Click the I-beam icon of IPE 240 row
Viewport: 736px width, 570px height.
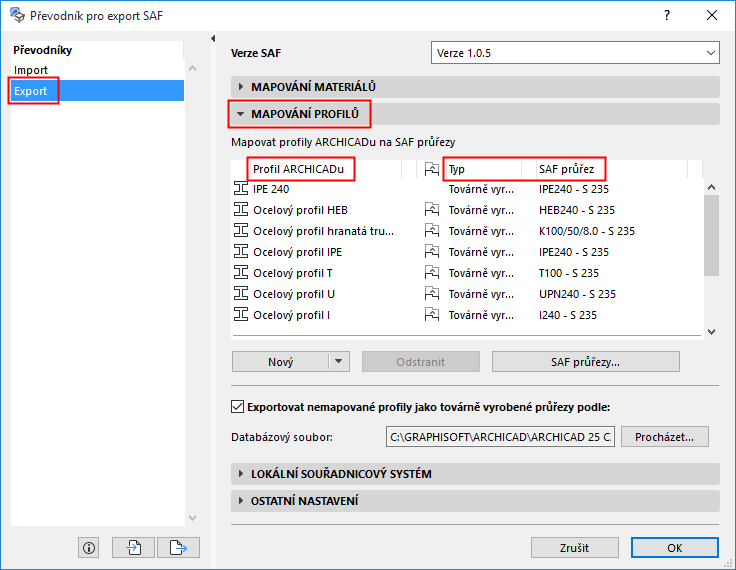[x=241, y=189]
